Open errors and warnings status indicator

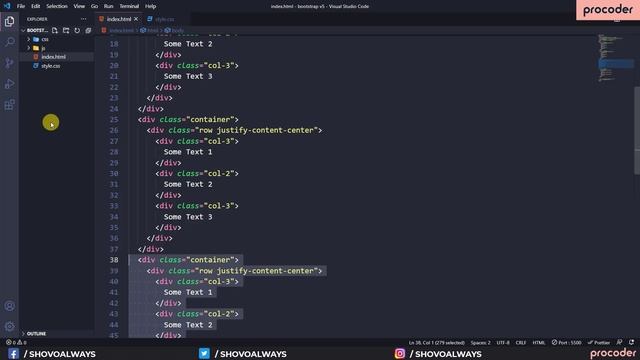click(x=16, y=342)
